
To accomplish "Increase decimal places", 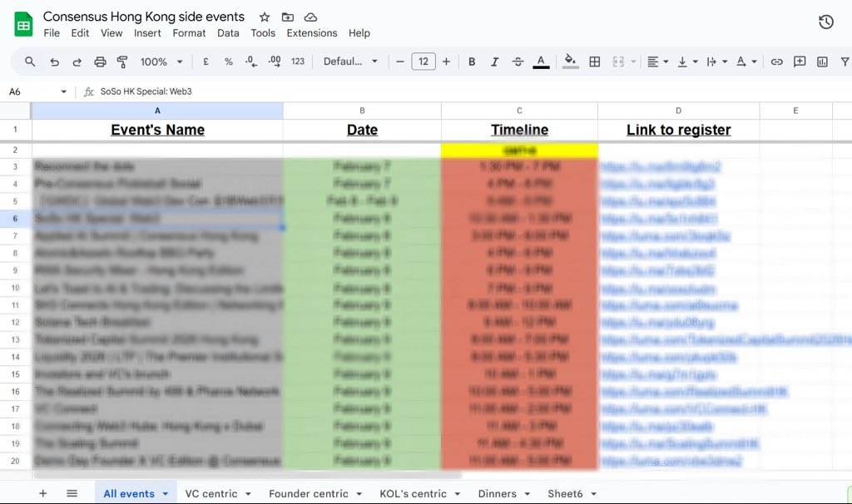I will 275,62.
